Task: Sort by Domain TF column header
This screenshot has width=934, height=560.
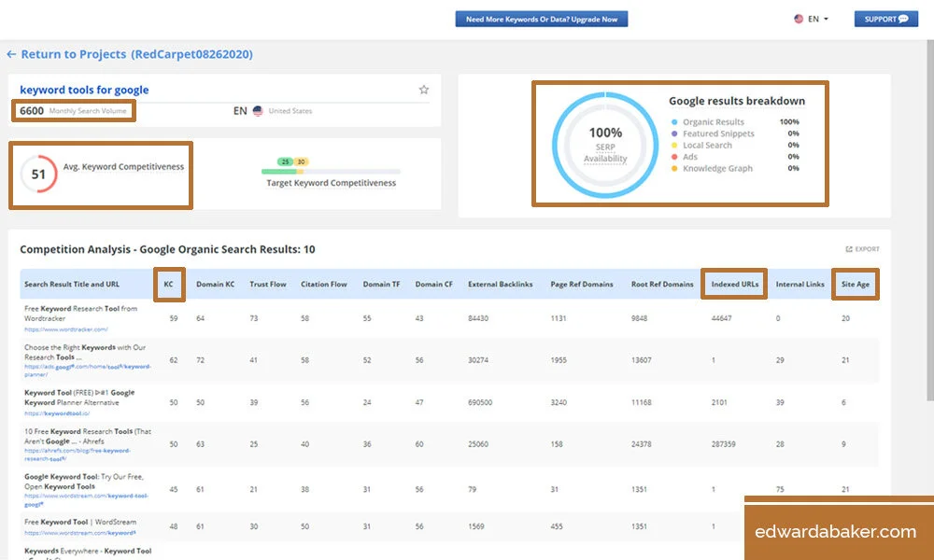Action: [381, 284]
